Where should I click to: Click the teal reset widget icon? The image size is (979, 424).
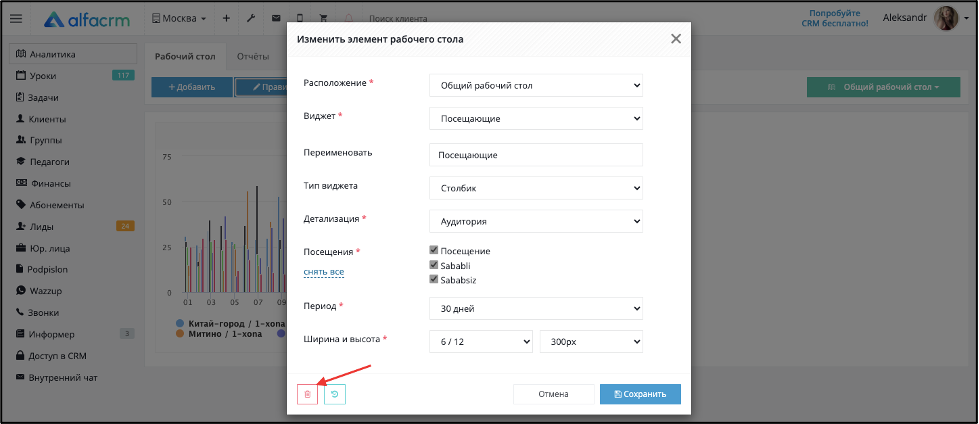(335, 394)
